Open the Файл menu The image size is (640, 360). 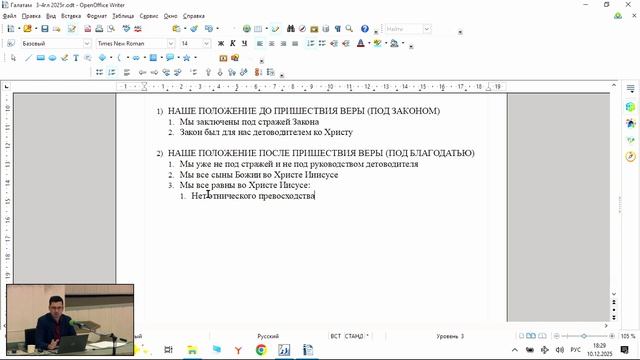click(9, 16)
